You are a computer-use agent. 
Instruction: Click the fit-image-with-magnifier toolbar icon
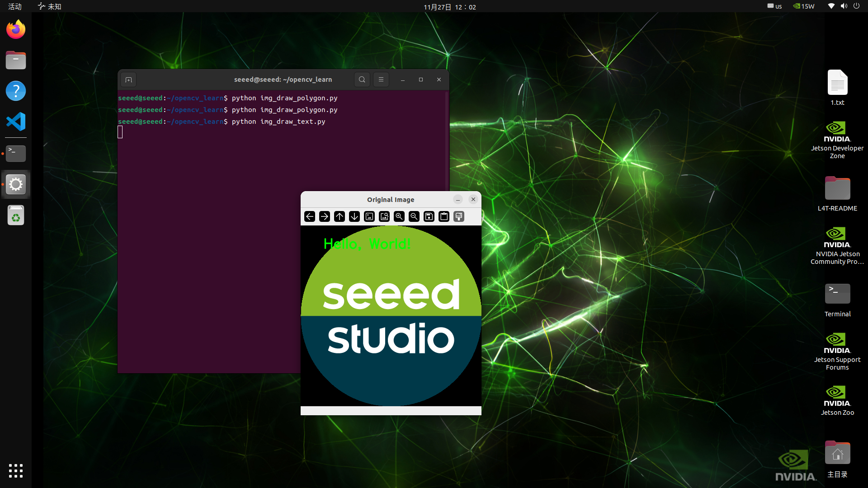click(384, 216)
